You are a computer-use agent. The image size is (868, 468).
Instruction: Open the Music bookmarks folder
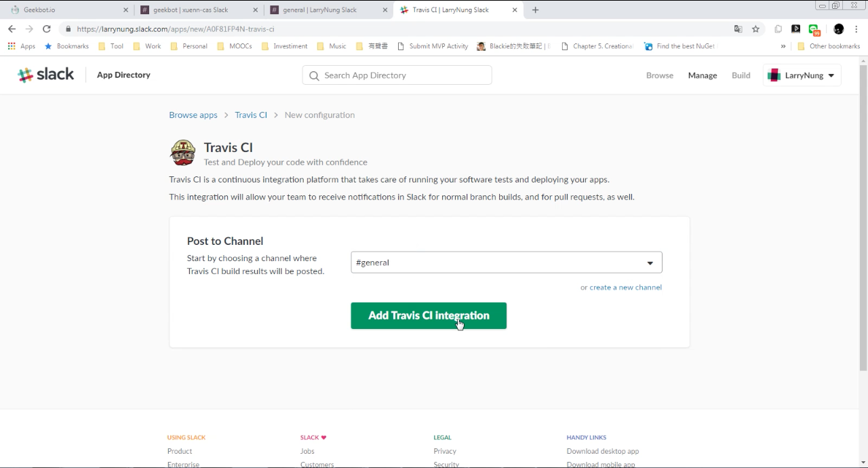332,46
